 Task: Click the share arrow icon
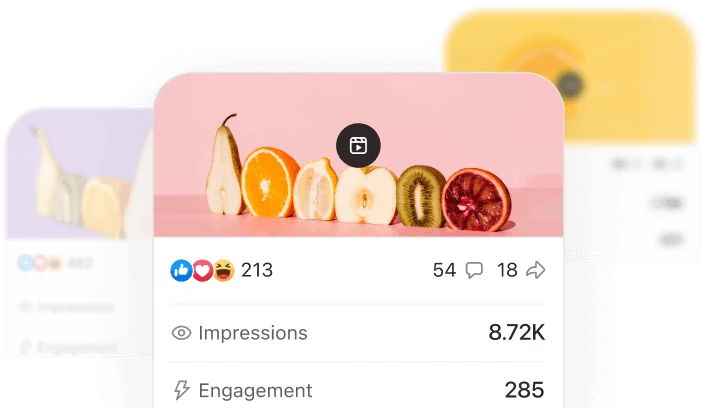click(x=536, y=270)
